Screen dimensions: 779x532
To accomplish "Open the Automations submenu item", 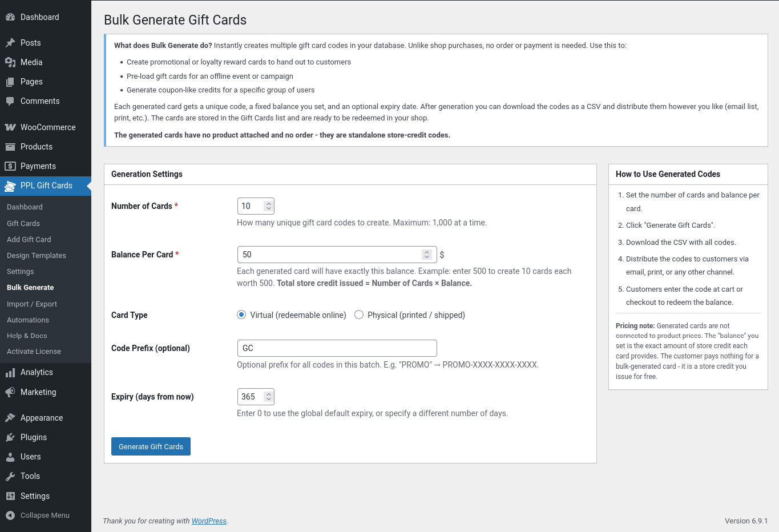I will point(28,320).
